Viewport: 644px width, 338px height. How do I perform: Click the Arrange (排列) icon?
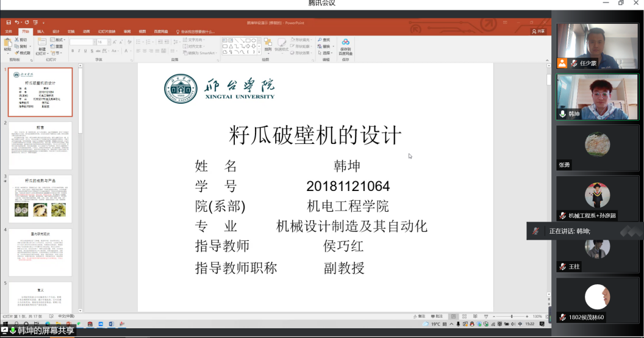[x=268, y=43]
